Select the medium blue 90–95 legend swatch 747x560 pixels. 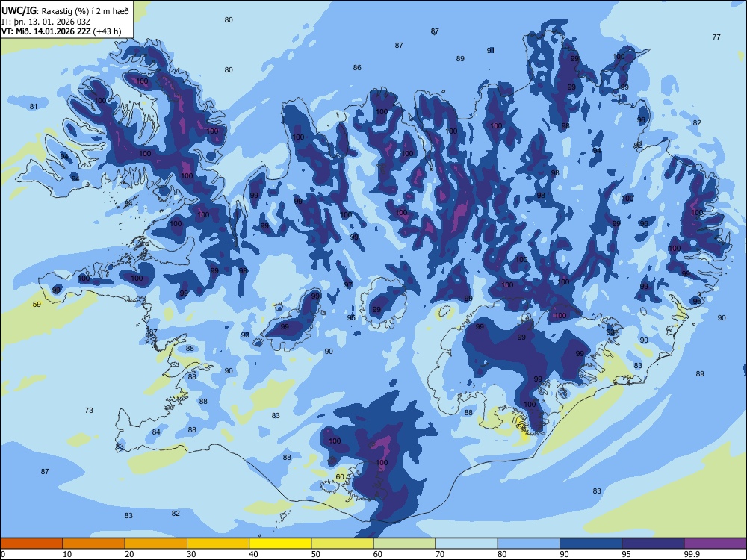591,544
